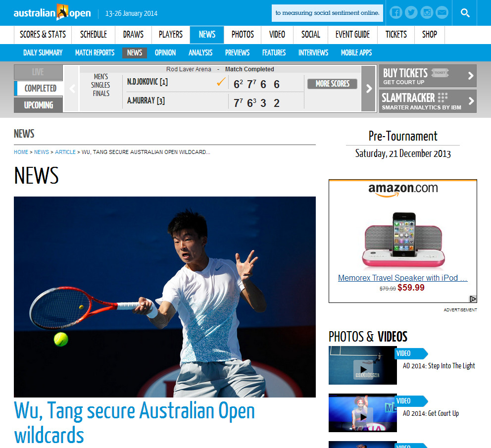The height and width of the screenshot is (448, 491).
Task: Click the Article breadcrumb link
Action: tap(65, 152)
